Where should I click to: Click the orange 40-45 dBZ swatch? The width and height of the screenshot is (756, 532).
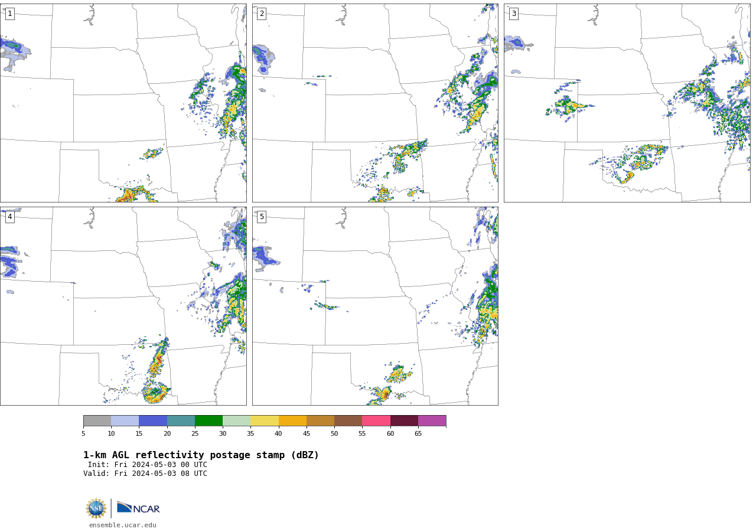pos(292,420)
